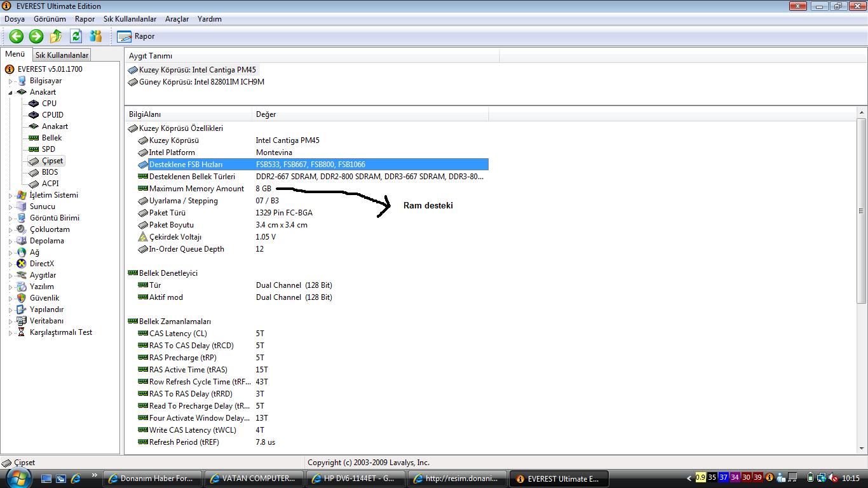This screenshot has height=488, width=868.
Task: Select the Paket Türü row
Action: pyautogui.click(x=313, y=213)
